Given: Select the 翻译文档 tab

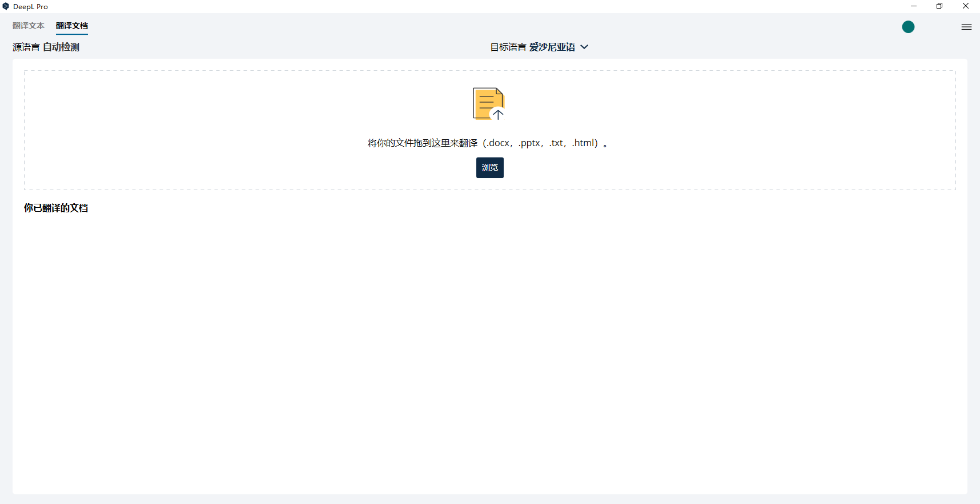Looking at the screenshot, I should pyautogui.click(x=72, y=26).
